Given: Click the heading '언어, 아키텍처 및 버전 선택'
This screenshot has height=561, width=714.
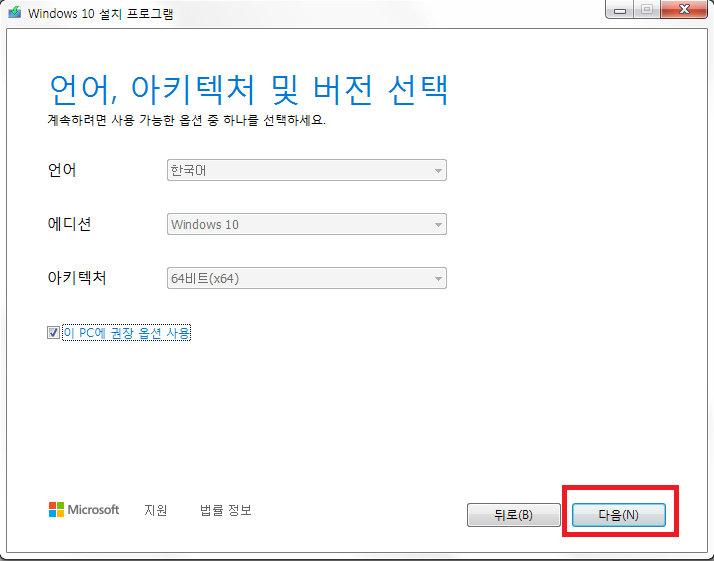Looking at the screenshot, I should tap(249, 89).
